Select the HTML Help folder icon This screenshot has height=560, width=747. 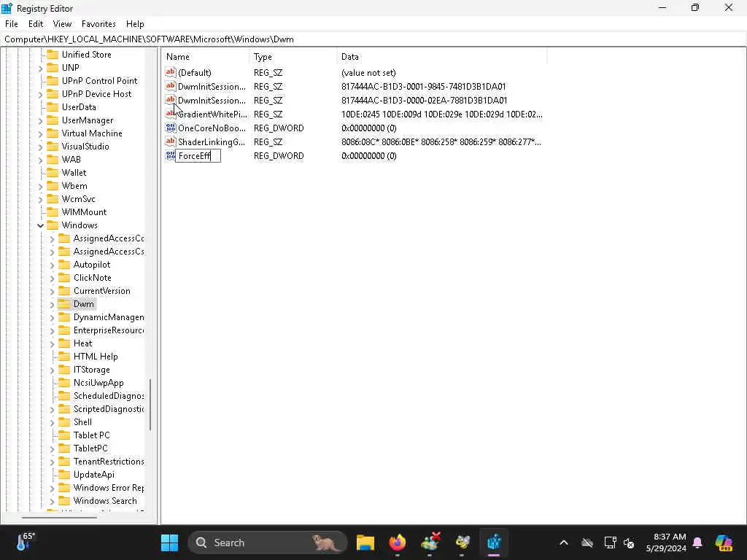click(x=64, y=356)
